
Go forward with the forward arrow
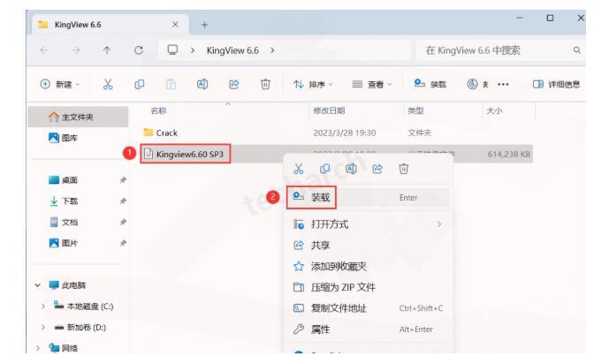[x=76, y=50]
